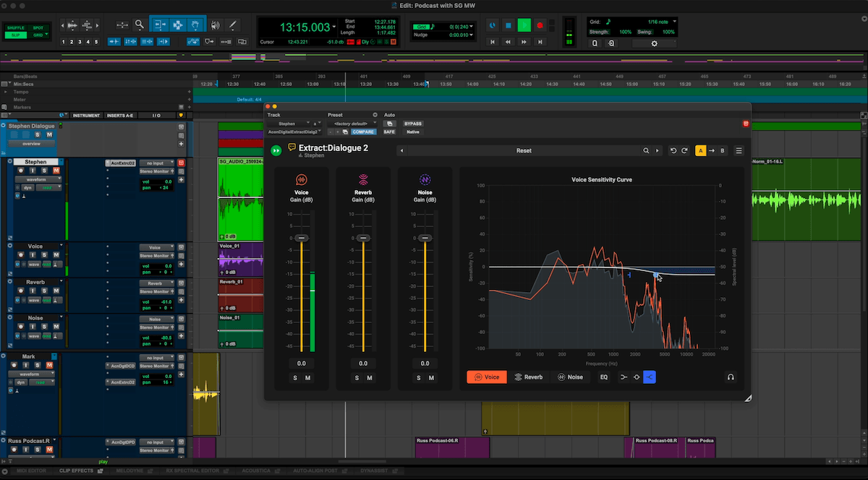Click the Scrubber speaker tool
The image size is (868, 480).
pos(215,25)
